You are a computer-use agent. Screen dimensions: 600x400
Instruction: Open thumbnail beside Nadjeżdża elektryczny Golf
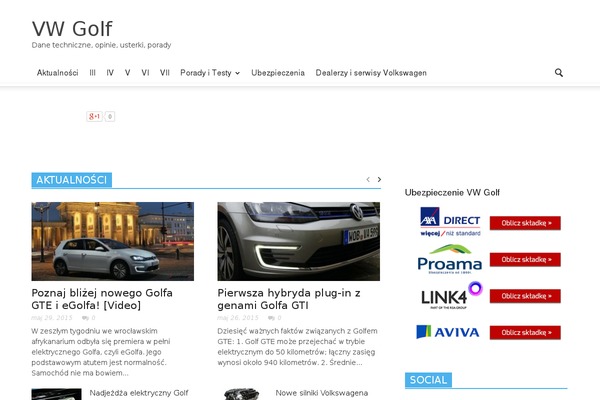pyautogui.click(x=56, y=394)
